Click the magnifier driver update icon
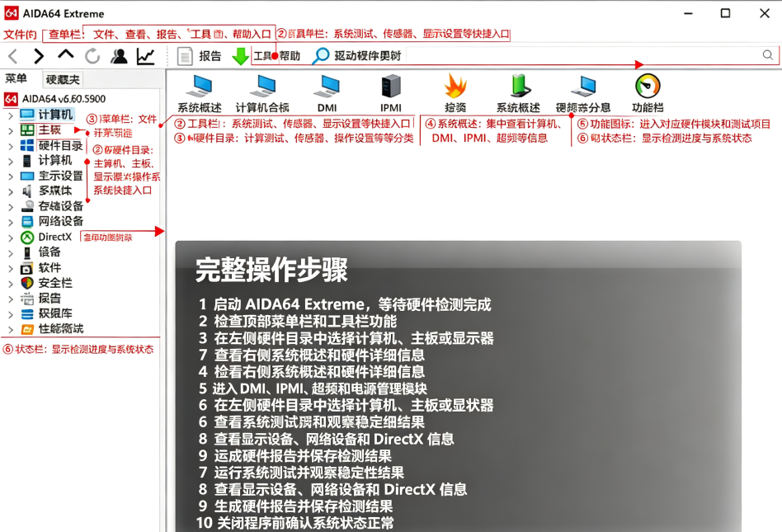 tap(320, 56)
